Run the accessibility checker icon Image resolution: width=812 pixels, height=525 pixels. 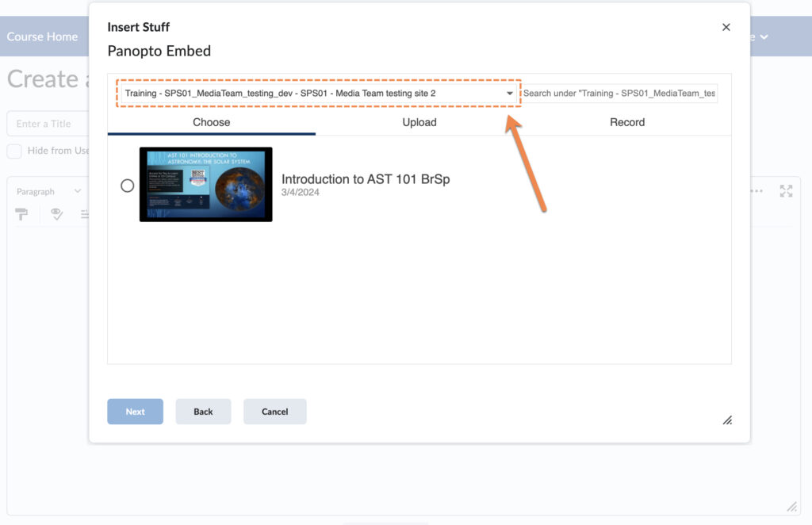56,214
